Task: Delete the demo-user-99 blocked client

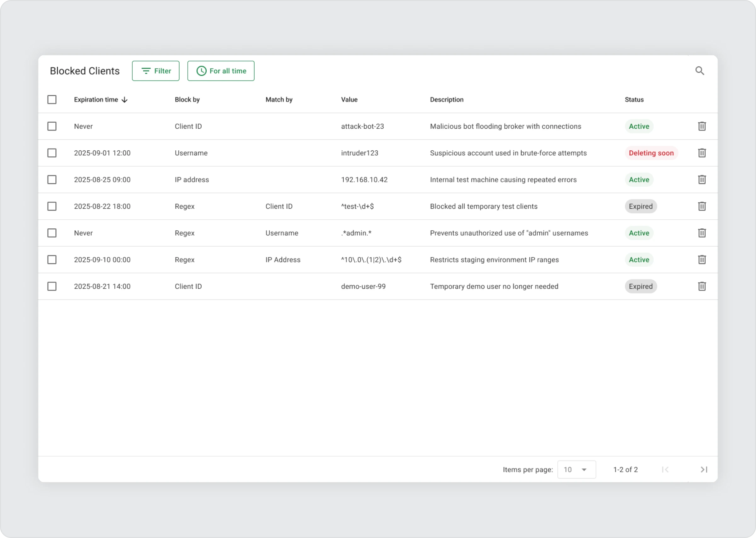Action: (702, 286)
